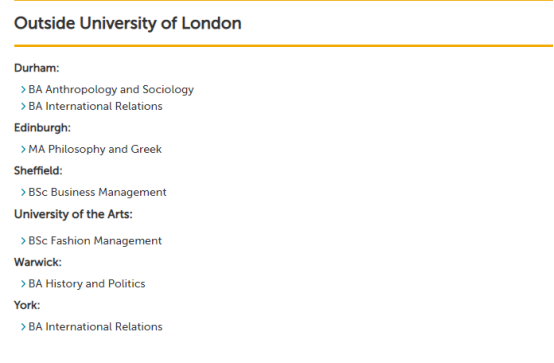
Task: Click the Durham university label
Action: pyautogui.click(x=37, y=68)
